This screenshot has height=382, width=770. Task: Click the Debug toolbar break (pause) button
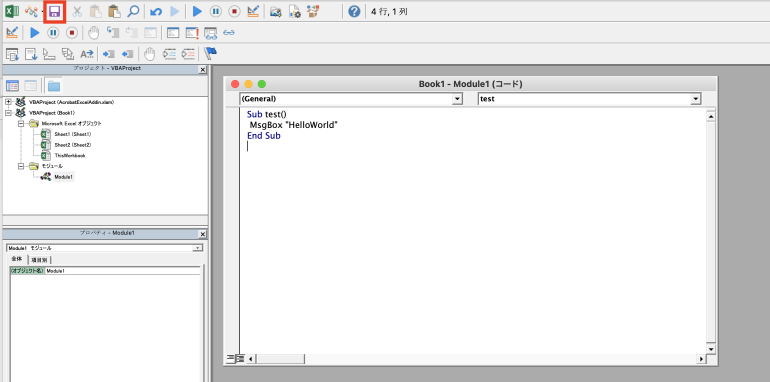(53, 33)
